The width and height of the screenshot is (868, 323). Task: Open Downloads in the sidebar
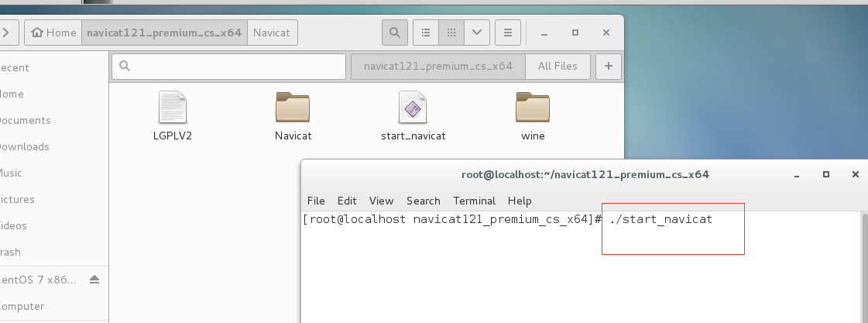tap(53, 147)
